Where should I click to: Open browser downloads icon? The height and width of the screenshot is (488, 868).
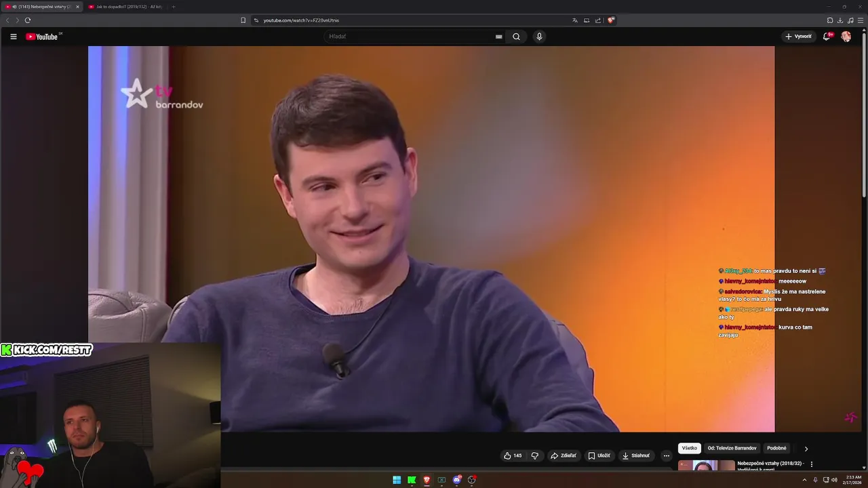pos(840,20)
